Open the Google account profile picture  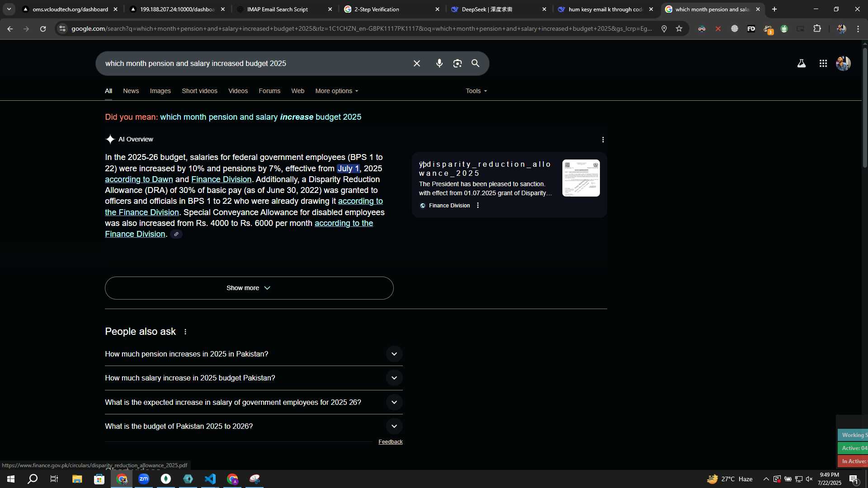(x=843, y=64)
